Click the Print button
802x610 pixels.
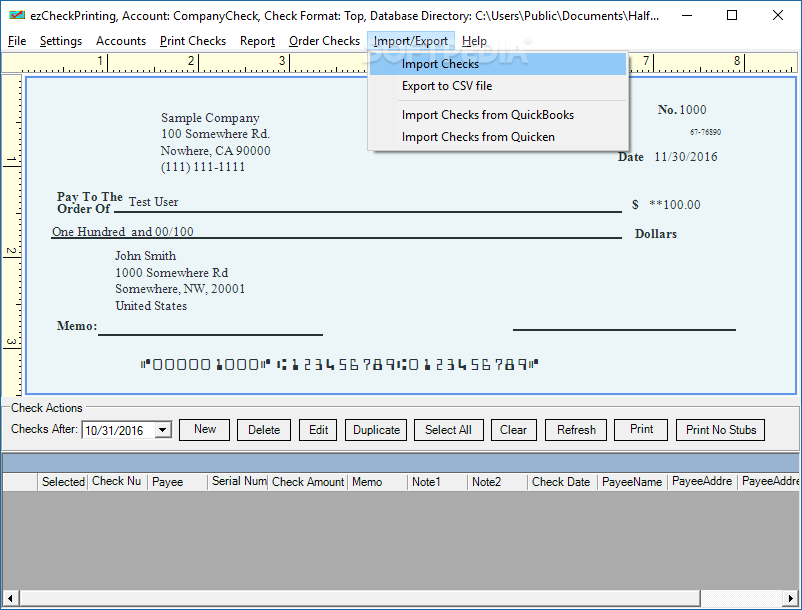point(641,430)
